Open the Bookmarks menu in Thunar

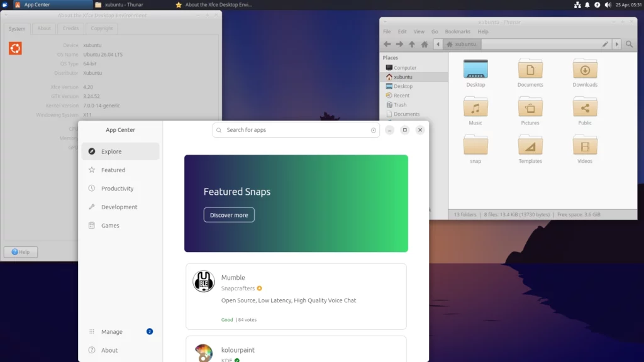point(457,31)
